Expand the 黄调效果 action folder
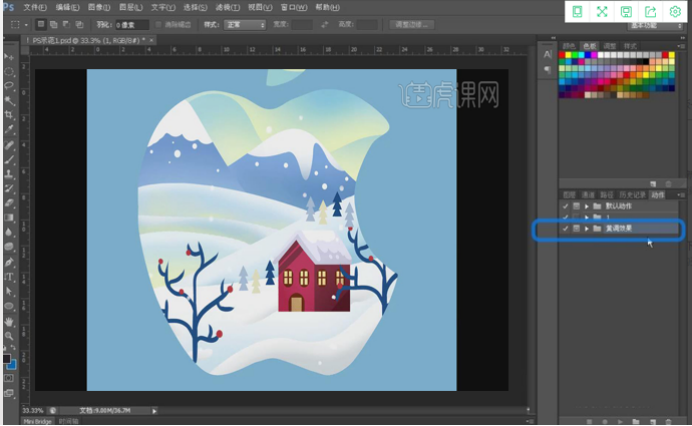Image resolution: width=692 pixels, height=426 pixels. pos(587,229)
